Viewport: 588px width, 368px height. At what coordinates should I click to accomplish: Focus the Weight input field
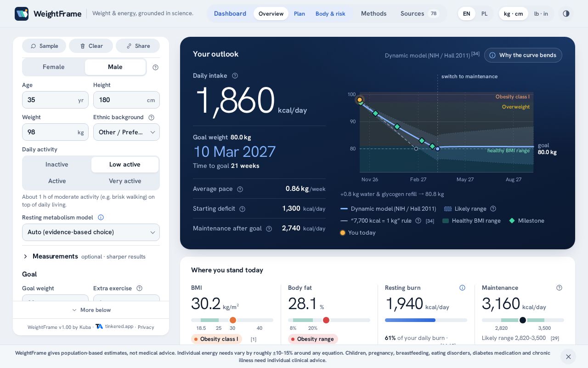(55, 132)
